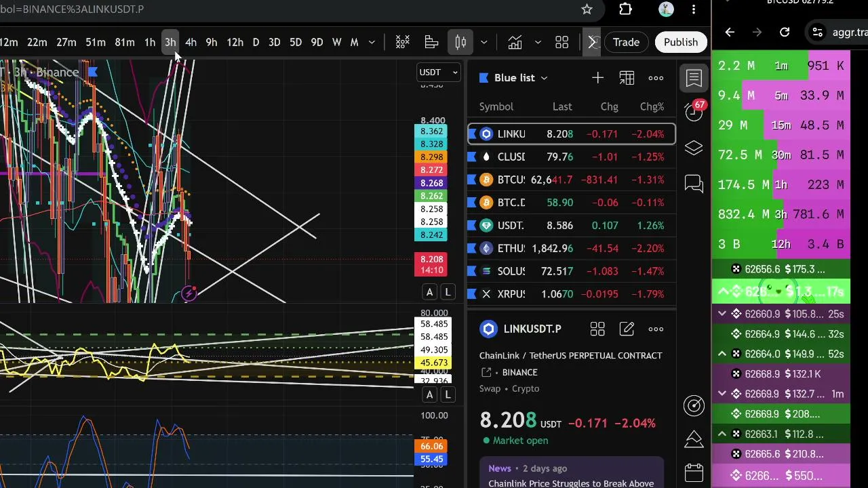Image resolution: width=868 pixels, height=488 pixels.
Task: Toggle auto scale A on price chart
Action: [429, 292]
